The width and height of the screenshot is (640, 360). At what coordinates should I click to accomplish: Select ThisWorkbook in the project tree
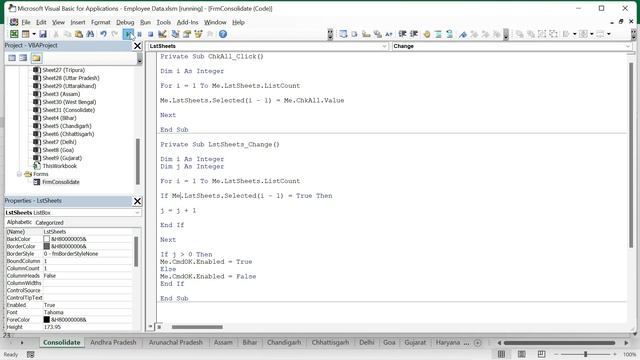[60, 166]
